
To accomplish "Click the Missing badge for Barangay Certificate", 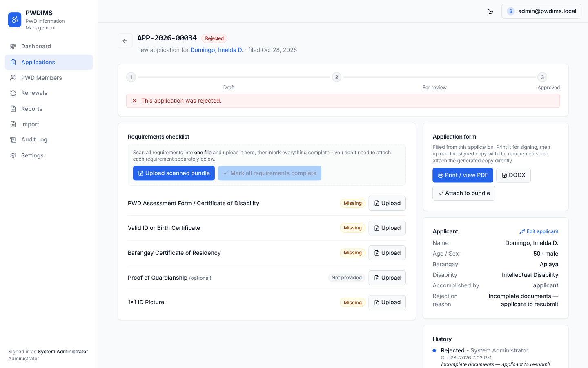I will [x=353, y=253].
